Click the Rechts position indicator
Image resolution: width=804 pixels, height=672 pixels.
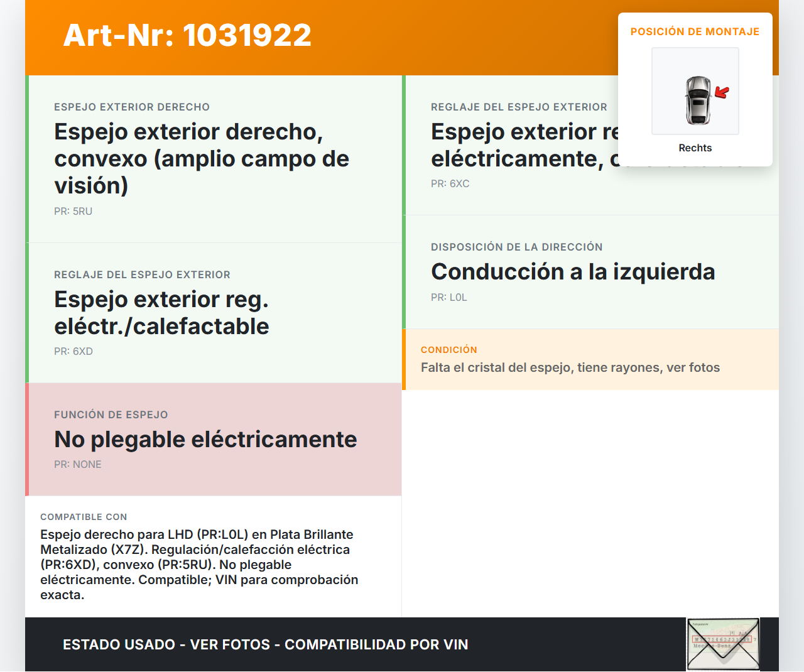click(695, 148)
